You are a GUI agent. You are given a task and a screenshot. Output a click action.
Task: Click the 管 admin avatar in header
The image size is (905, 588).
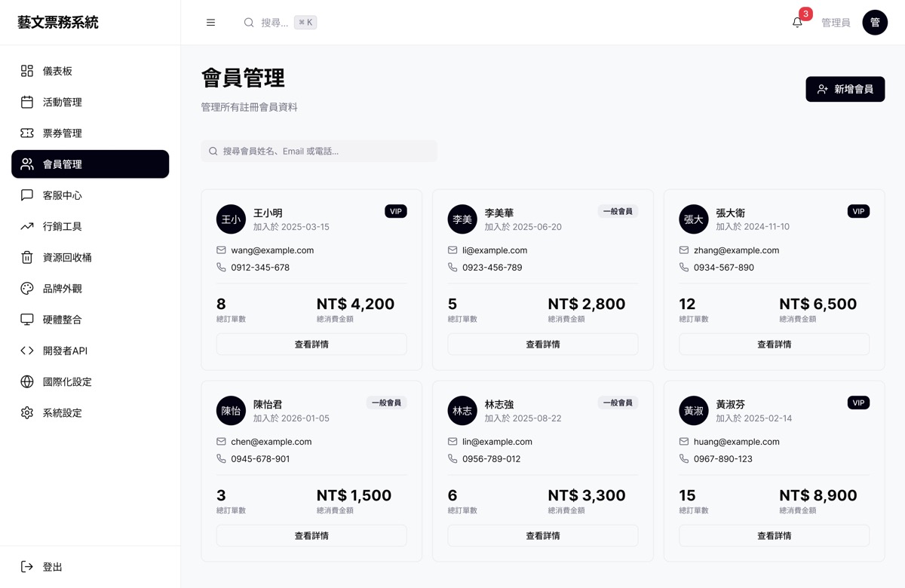875,23
